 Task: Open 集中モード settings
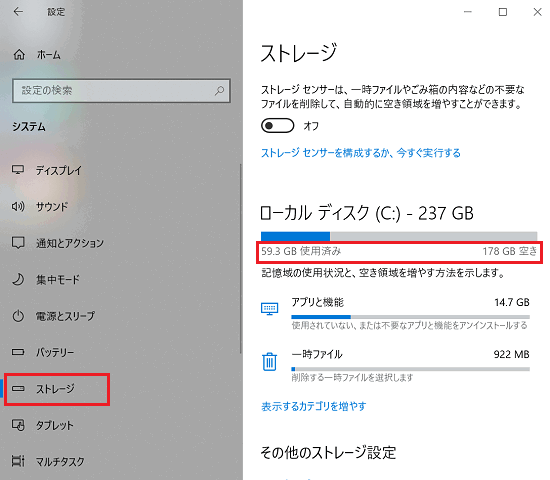[x=58, y=280]
